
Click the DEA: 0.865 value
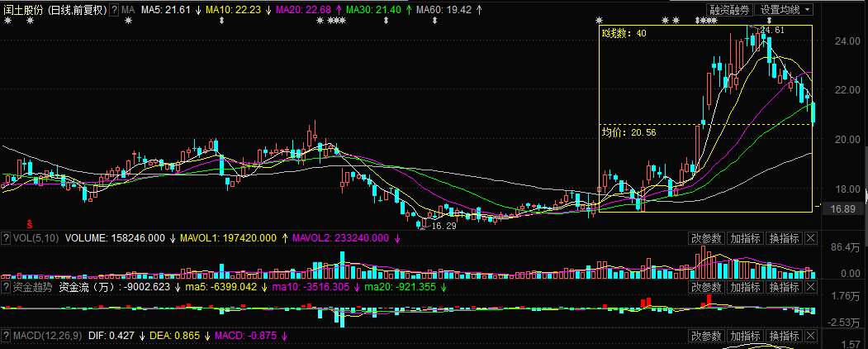point(175,336)
